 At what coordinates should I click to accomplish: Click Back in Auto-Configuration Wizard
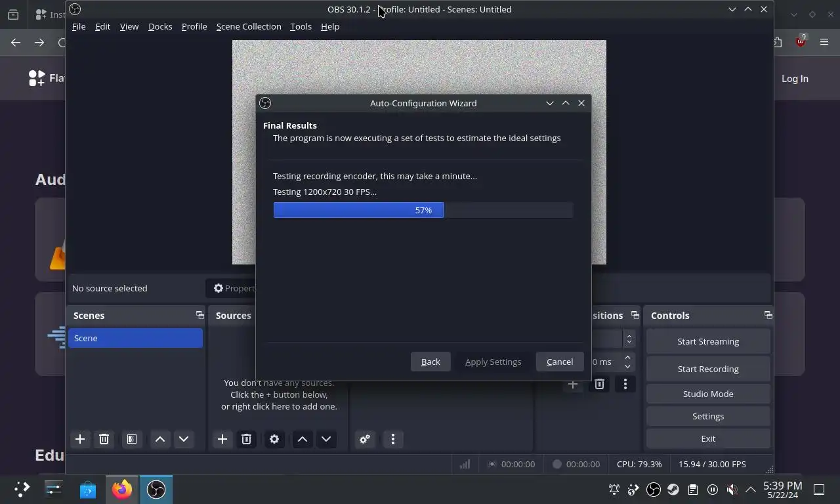click(x=430, y=362)
